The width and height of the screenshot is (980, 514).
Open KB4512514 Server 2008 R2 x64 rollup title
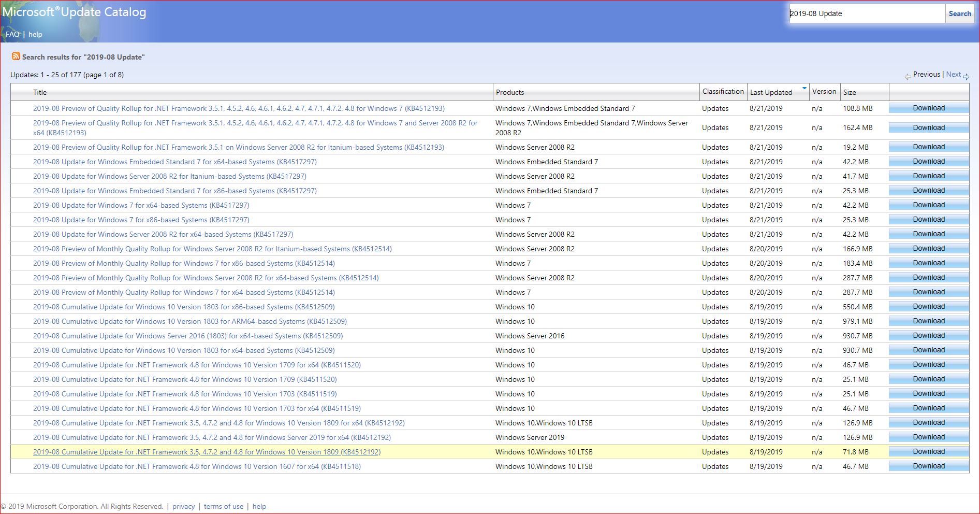click(x=206, y=278)
